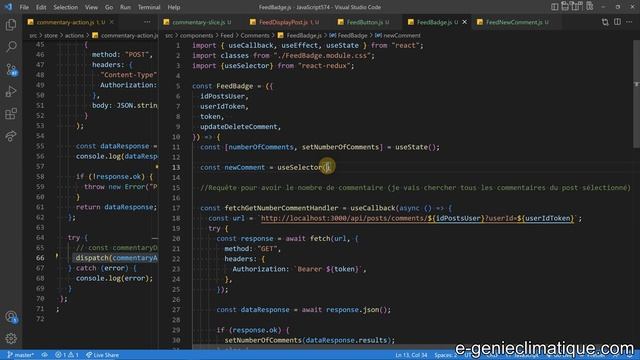Click Live Share in status bar
Image resolution: width=640 pixels, height=360 pixels.
102,355
